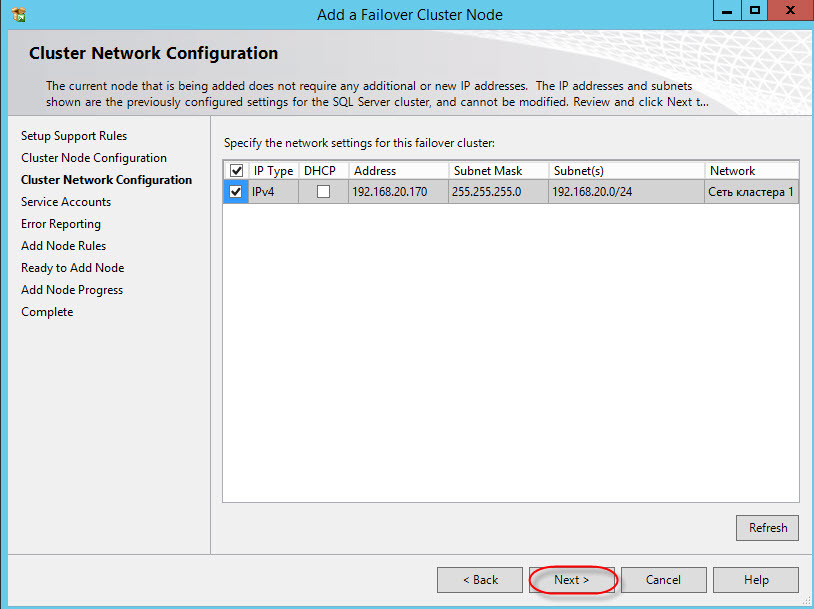
Task: Go to the Error Reporting step
Action: 61,224
